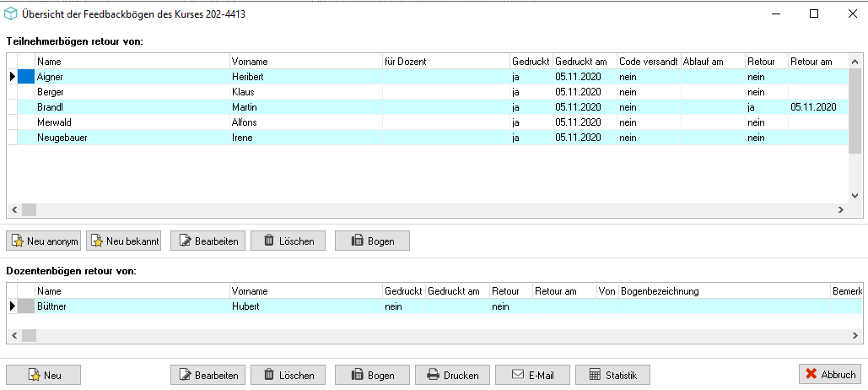Click upper Bearbeiten pencil icon for participant sheets
The image size is (868, 390).
208,241
